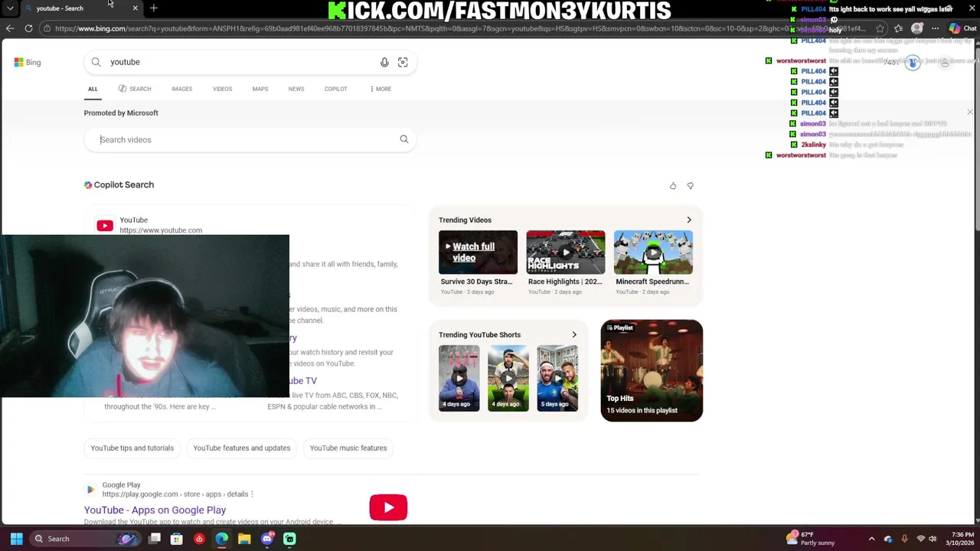Click the large YouTube app logo
The width and height of the screenshot is (980, 551).
click(388, 507)
